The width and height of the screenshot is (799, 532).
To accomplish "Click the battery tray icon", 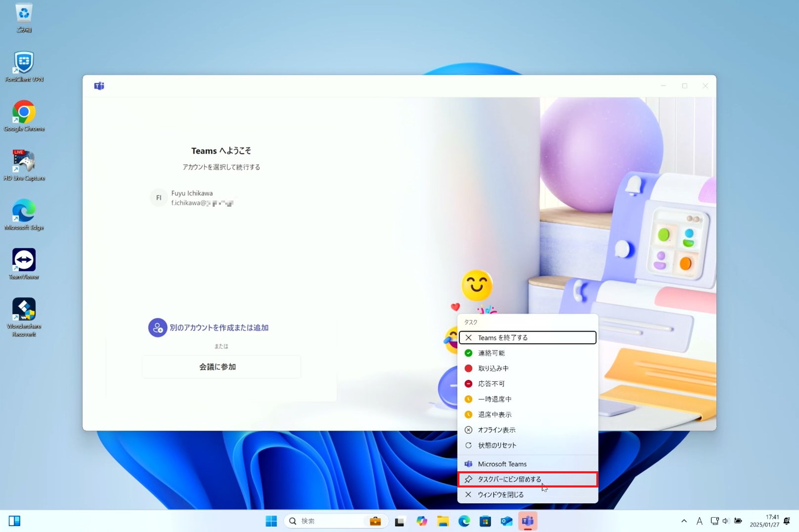I will click(x=738, y=521).
